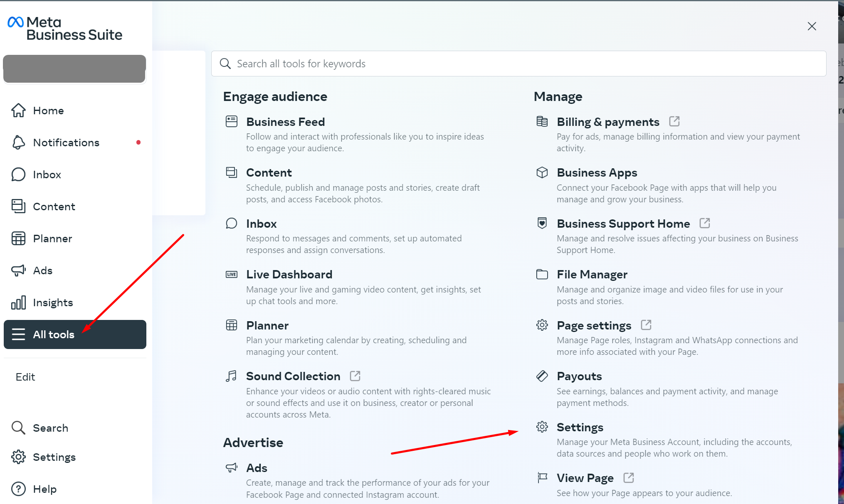Click the Search magnifier in sidebar
This screenshot has height=504, width=844.
(x=18, y=428)
